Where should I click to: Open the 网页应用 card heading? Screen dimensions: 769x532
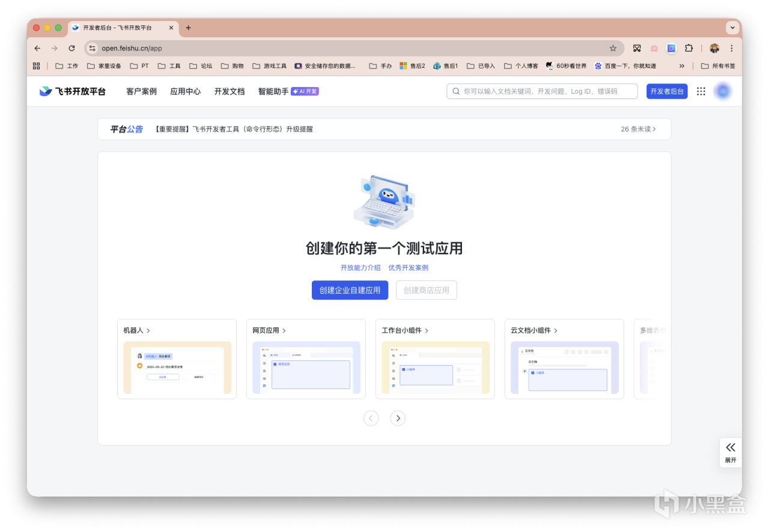(269, 330)
